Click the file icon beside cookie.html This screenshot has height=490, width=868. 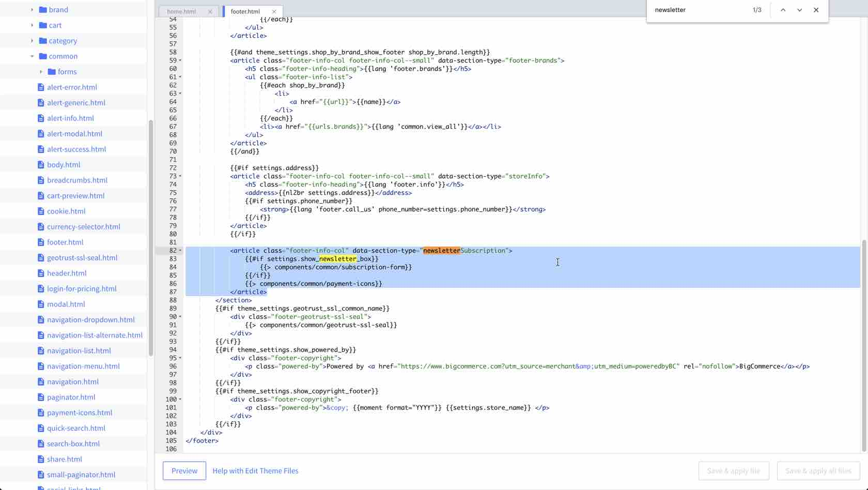click(40, 211)
